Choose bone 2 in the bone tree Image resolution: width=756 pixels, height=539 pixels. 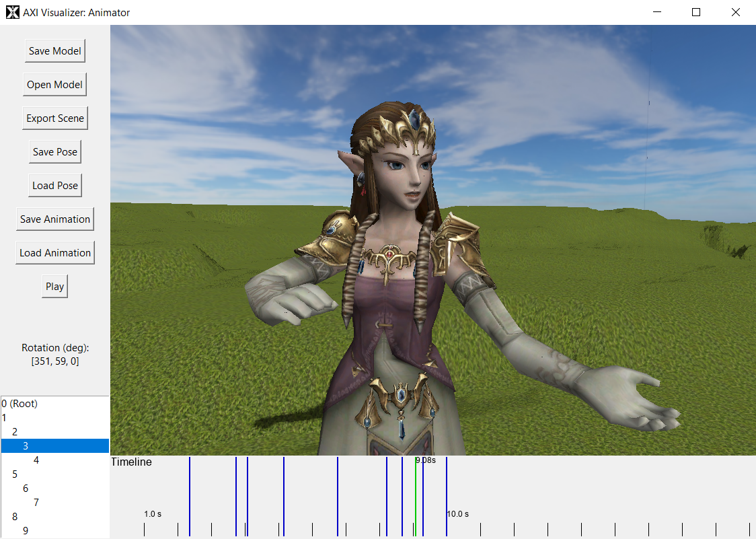pyautogui.click(x=15, y=432)
